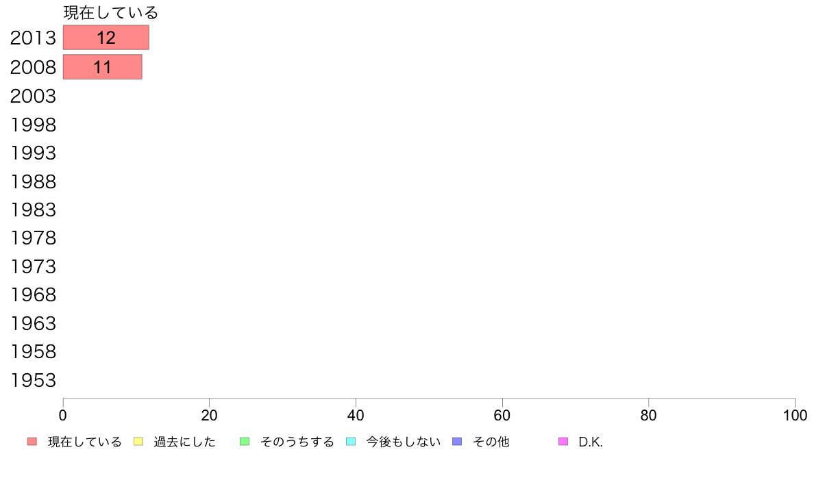
Task: Click the cyan 今後もしない legend swatch
Action: 351,442
